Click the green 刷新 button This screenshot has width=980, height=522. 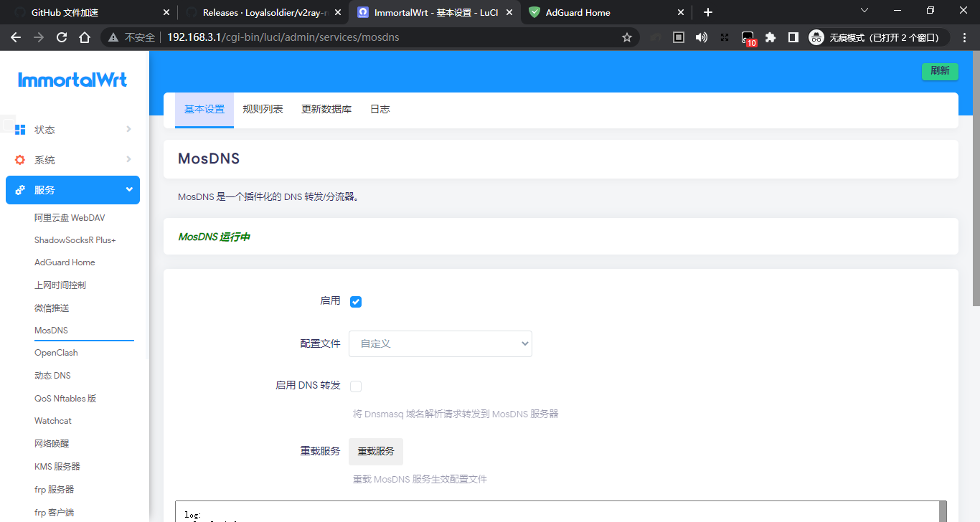(940, 72)
